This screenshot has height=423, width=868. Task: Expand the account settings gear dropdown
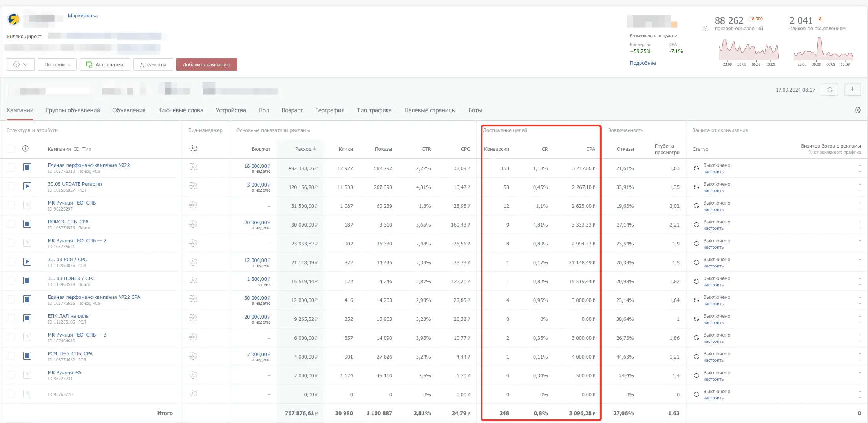(20, 64)
